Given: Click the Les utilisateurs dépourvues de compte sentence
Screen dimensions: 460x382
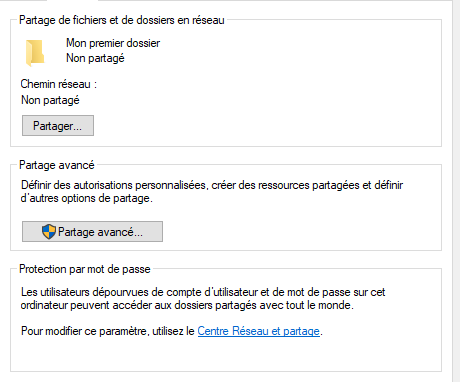Looking at the screenshot, I should [x=203, y=292].
